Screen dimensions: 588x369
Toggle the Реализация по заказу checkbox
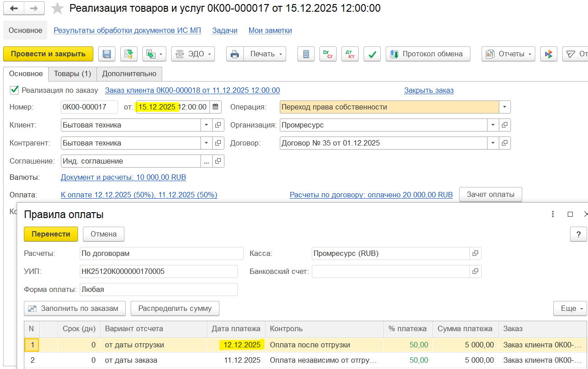(14, 90)
